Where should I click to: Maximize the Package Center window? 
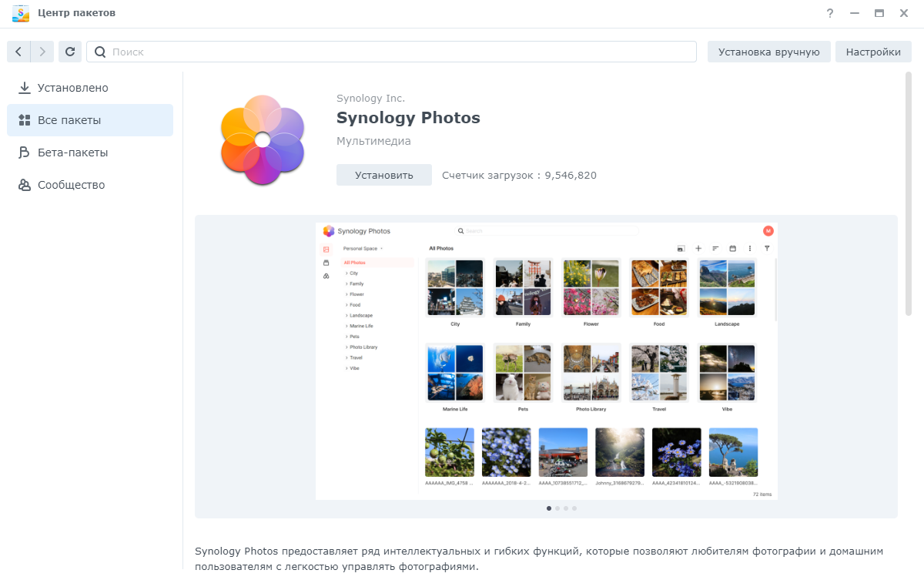(879, 13)
